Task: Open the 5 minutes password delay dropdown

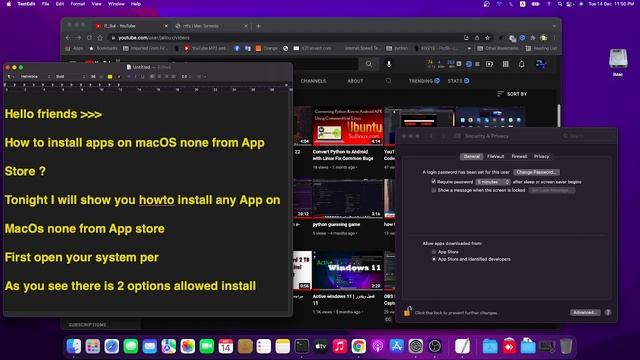Action: 493,182
